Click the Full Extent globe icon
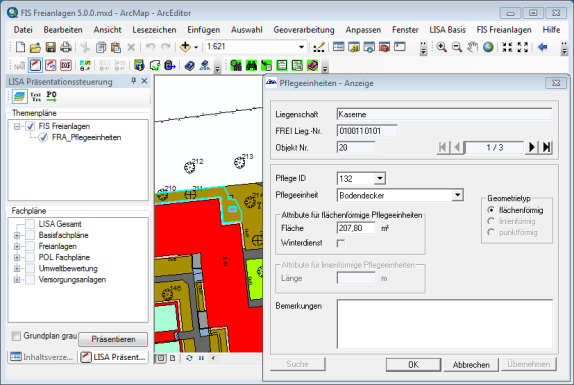 click(x=488, y=47)
